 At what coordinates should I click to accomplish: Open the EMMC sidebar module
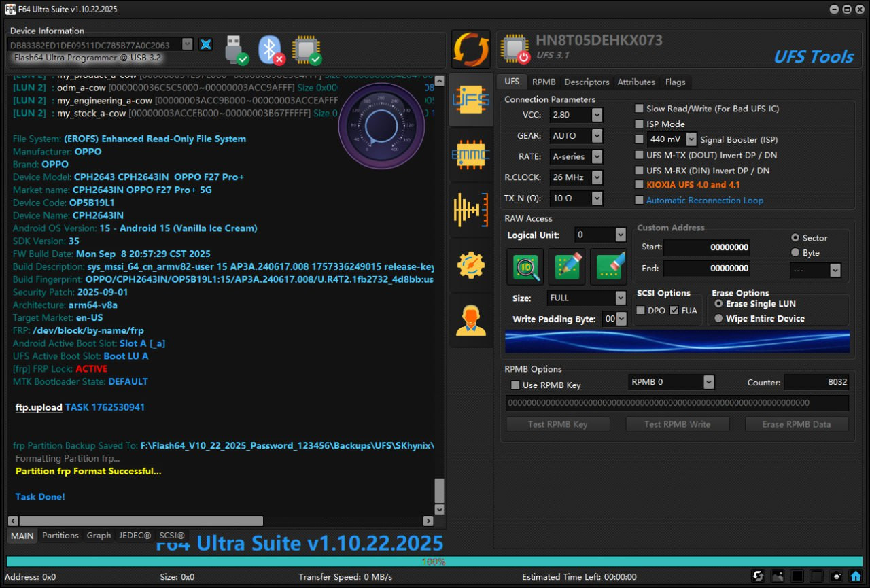coord(471,154)
